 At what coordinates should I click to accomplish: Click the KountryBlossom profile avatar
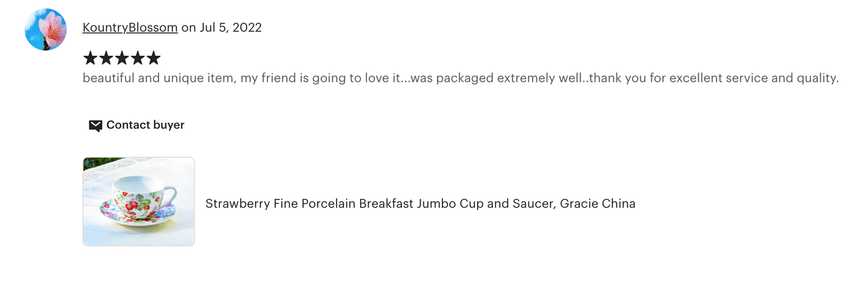coord(46,29)
